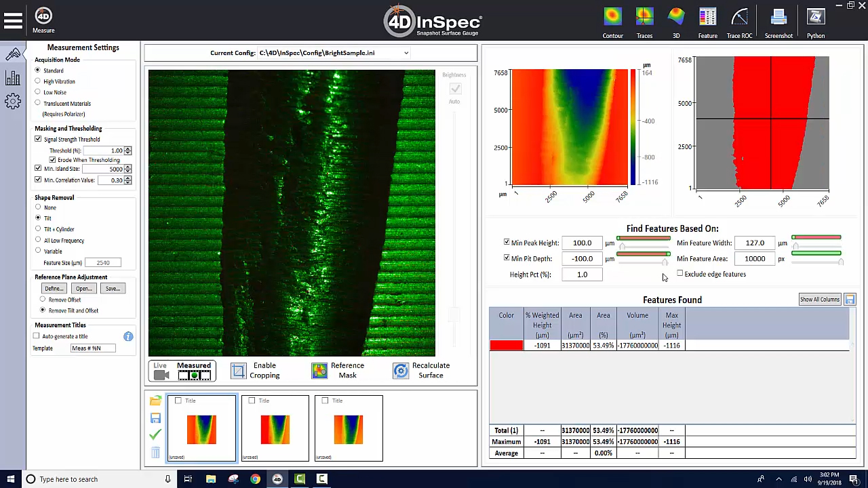Click the green checkmark icon
This screenshot has height=488, width=868.
pos(155,434)
